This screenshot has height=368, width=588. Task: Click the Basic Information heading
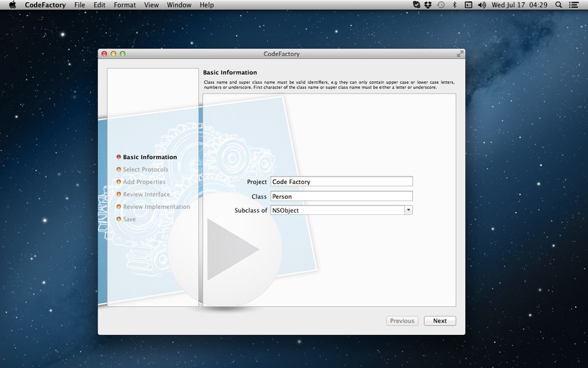tap(230, 72)
